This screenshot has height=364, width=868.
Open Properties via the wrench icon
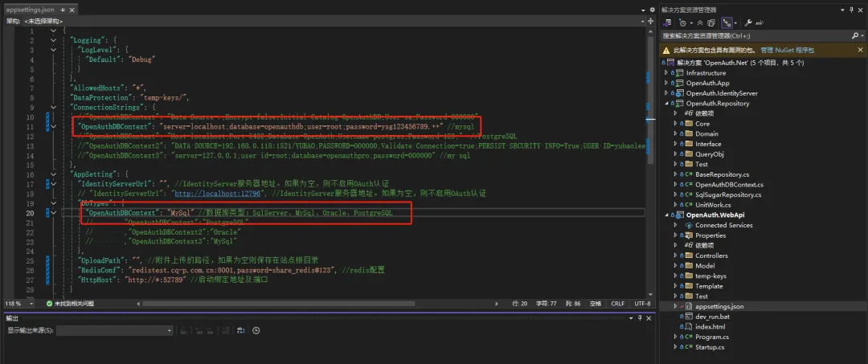[x=748, y=22]
